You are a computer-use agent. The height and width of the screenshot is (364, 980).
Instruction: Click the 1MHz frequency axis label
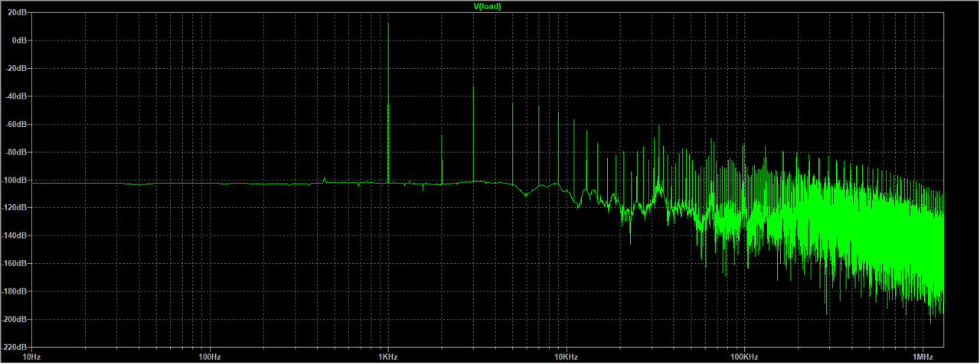[x=922, y=357]
